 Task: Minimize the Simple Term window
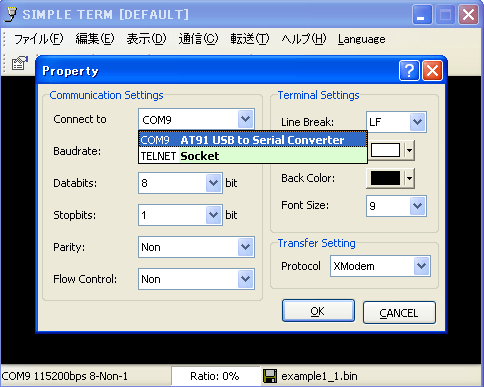point(422,14)
